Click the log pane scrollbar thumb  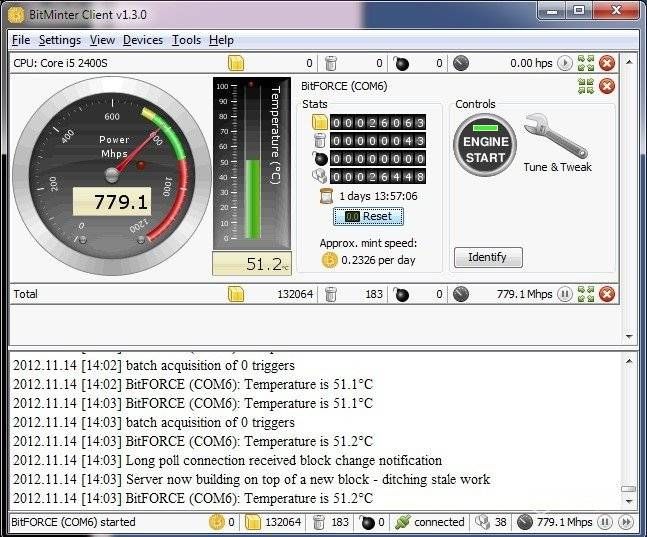pos(628,489)
